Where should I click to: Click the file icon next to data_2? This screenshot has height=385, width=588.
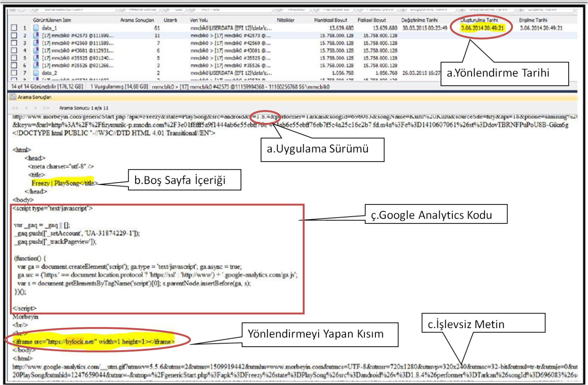tap(36, 73)
